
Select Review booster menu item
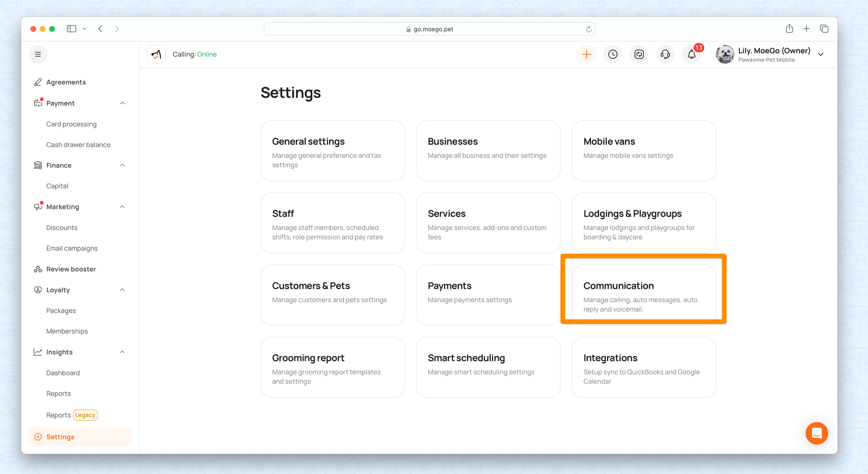coord(71,269)
